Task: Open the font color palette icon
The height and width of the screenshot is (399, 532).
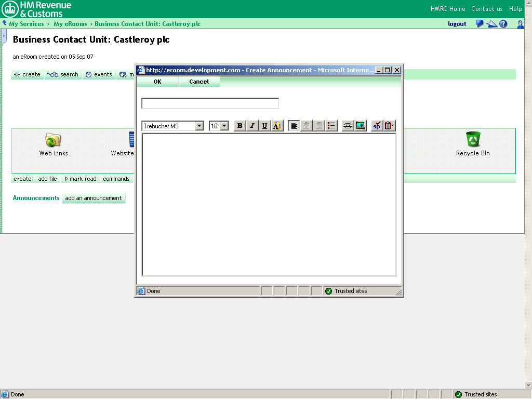Action: (277, 125)
